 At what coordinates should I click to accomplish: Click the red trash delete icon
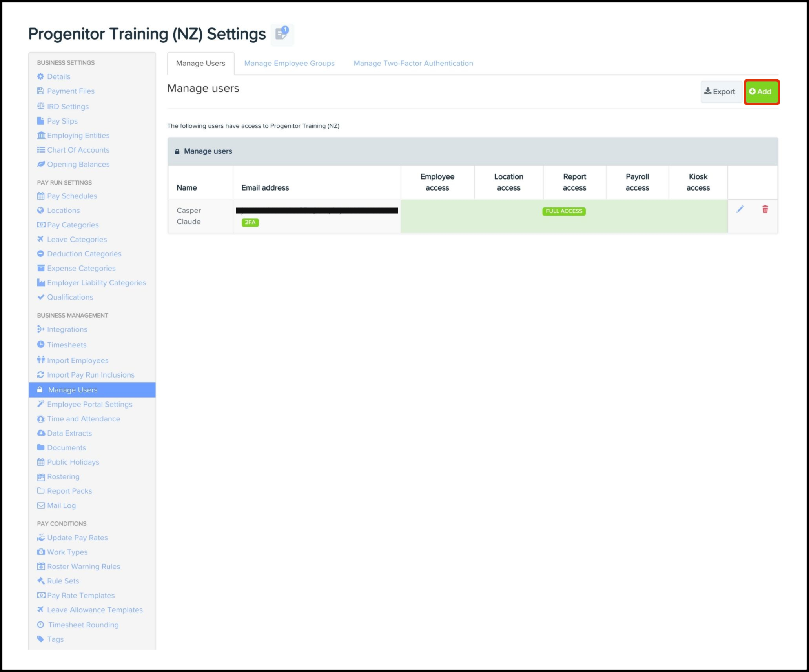point(765,209)
